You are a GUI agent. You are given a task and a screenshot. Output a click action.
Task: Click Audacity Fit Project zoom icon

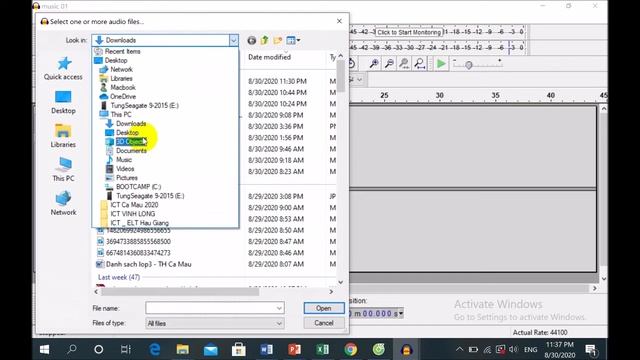[x=419, y=63]
